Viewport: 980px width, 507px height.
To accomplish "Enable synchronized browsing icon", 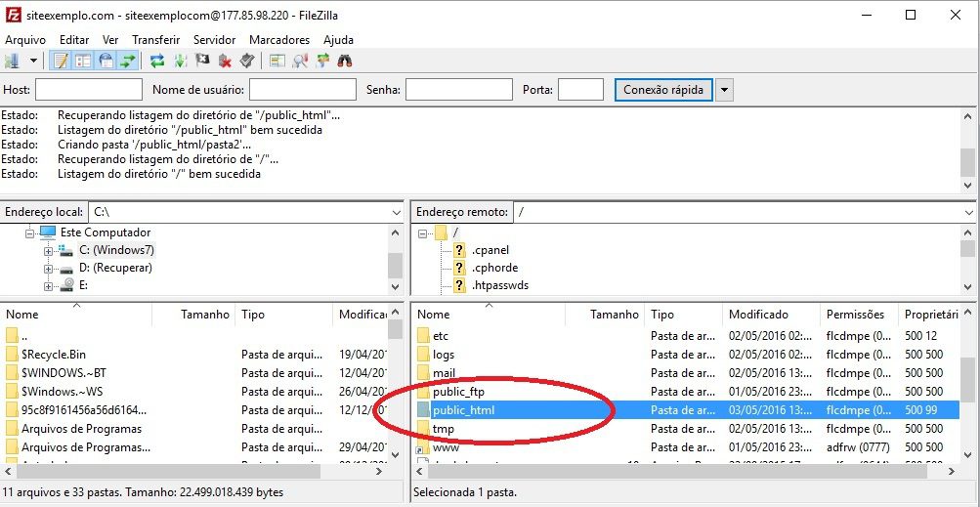I will [321, 61].
